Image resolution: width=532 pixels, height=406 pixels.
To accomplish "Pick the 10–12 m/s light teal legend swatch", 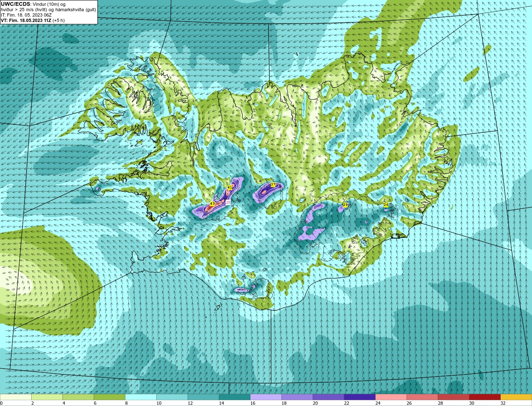I will (x=172, y=397).
